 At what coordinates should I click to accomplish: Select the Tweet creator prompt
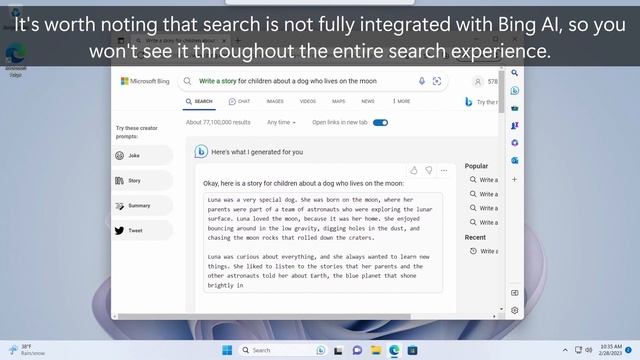point(143,231)
